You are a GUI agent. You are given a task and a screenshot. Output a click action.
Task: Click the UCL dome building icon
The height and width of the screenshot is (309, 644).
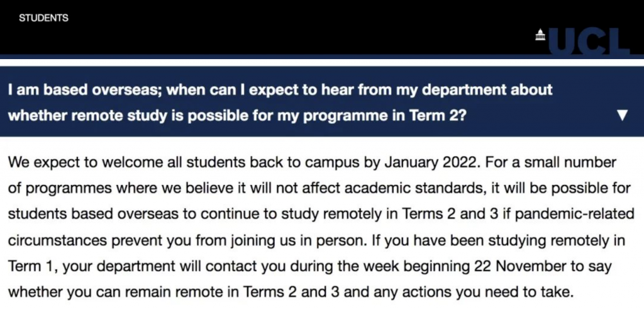[540, 35]
